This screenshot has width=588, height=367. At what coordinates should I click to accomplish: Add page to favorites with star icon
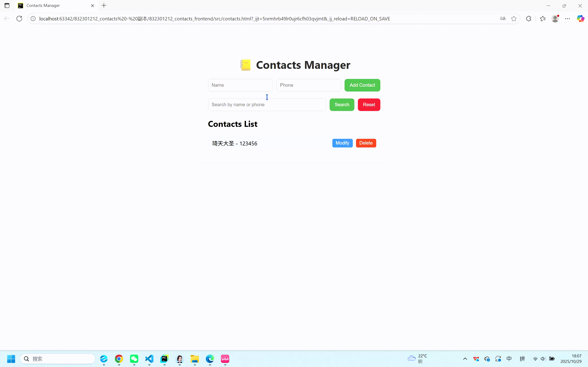point(514,19)
